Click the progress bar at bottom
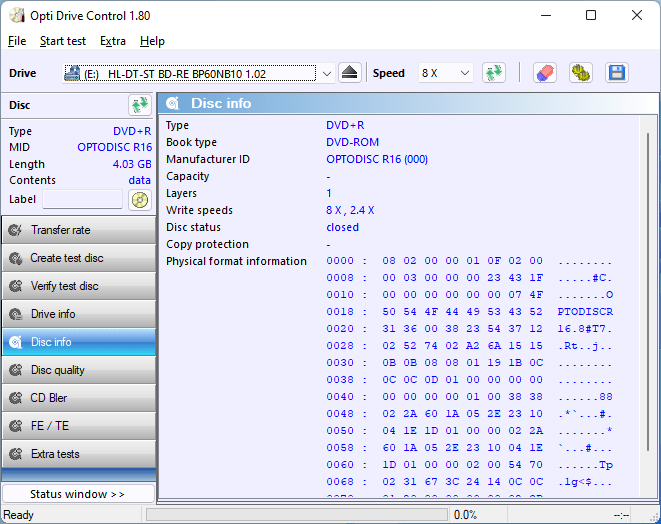661x524 pixels. 297,515
